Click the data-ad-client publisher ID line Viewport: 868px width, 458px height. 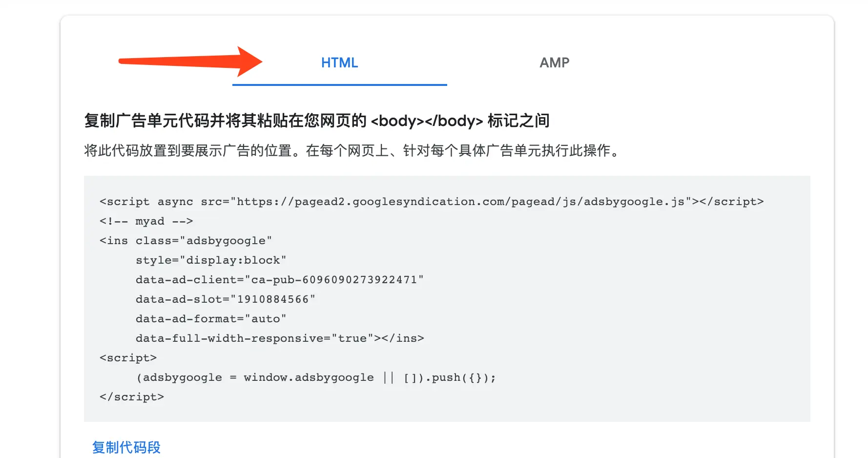click(x=280, y=280)
